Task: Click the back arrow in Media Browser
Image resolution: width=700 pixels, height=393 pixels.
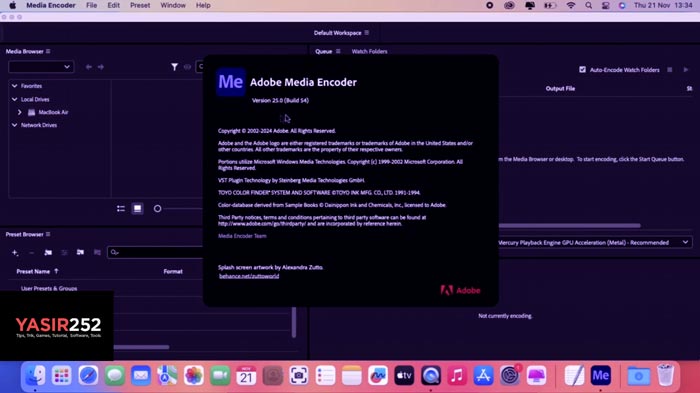Action: pos(89,67)
